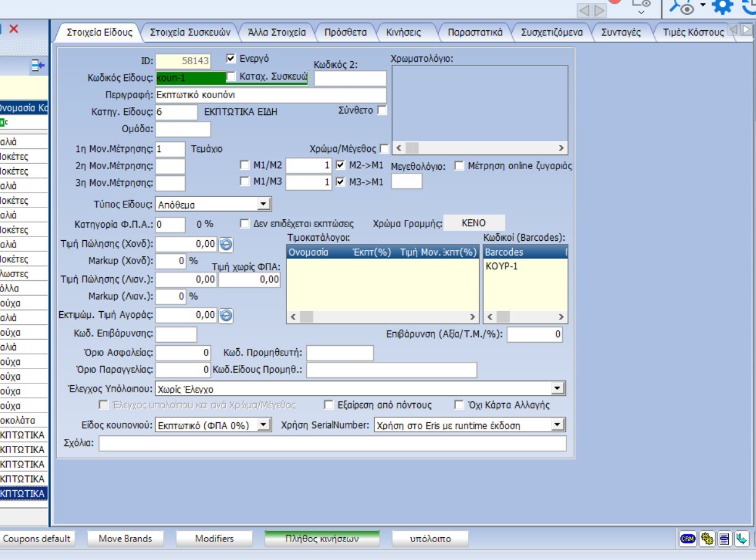
Task: Click icon beside Εκτιμώμ. Τιμή Αγοράς field
Action: tap(226, 316)
